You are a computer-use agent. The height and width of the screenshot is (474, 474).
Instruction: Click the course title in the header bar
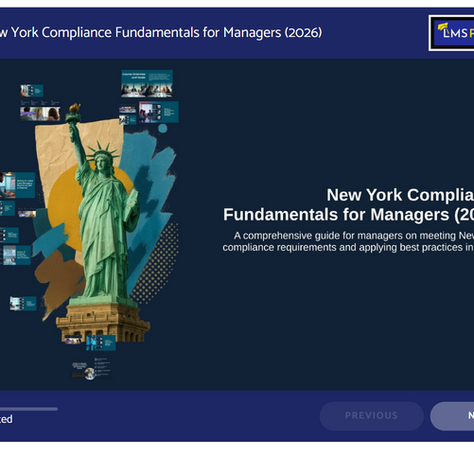[x=161, y=33]
